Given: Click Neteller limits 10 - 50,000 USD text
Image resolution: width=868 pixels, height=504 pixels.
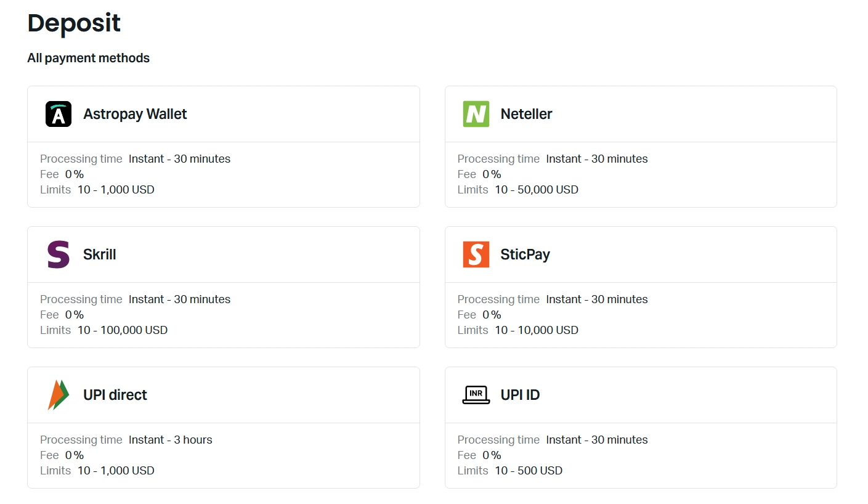Looking at the screenshot, I should click(537, 190).
